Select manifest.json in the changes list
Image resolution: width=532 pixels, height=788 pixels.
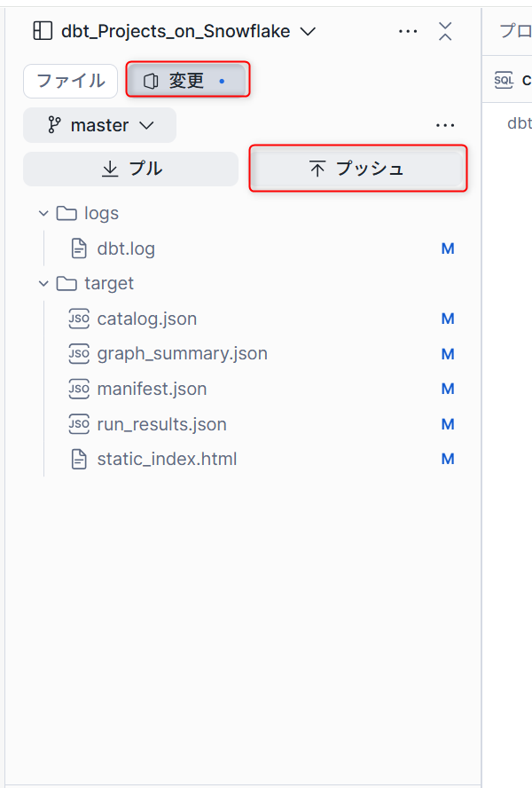click(152, 389)
